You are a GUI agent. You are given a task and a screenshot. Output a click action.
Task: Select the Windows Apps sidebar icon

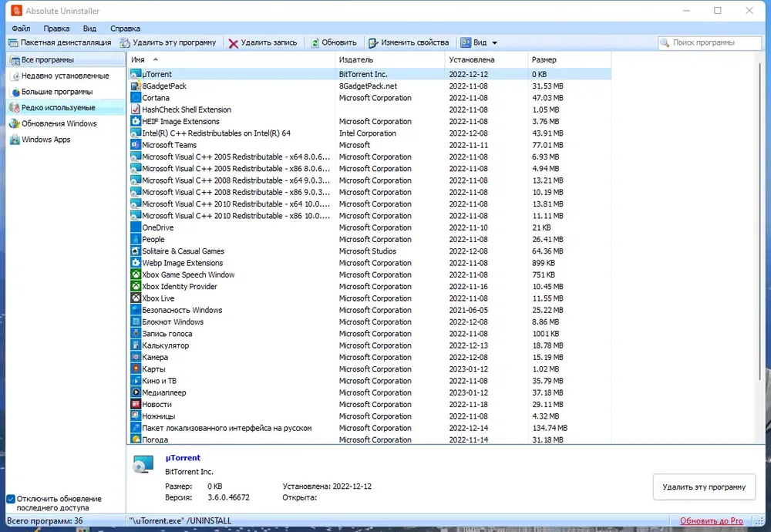point(15,140)
